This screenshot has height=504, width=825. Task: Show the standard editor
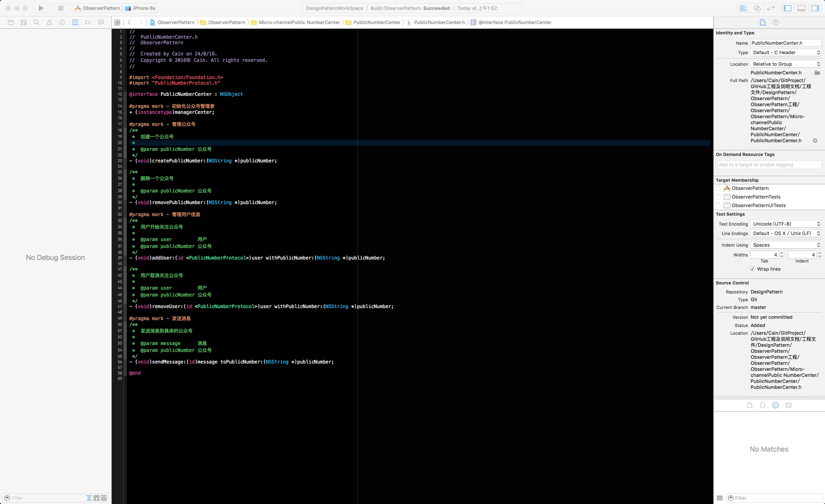pos(743,8)
